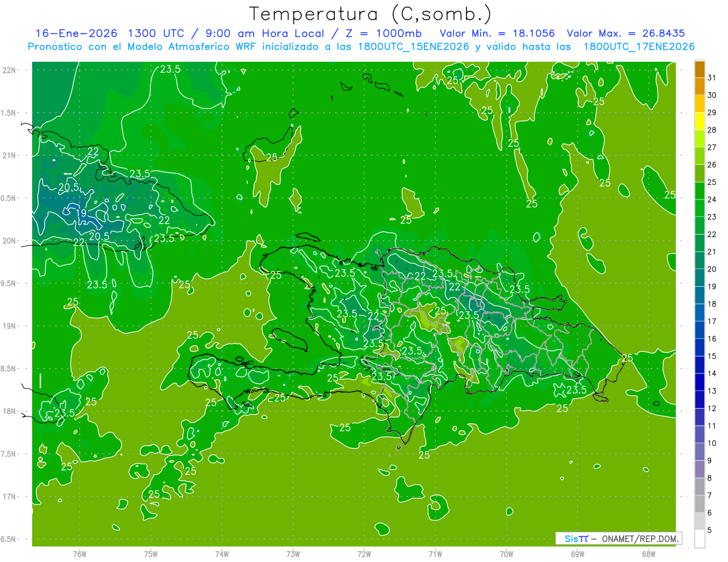Pick the orange swatch between 30 and 31
The height and width of the screenshot is (562, 728).
(699, 87)
